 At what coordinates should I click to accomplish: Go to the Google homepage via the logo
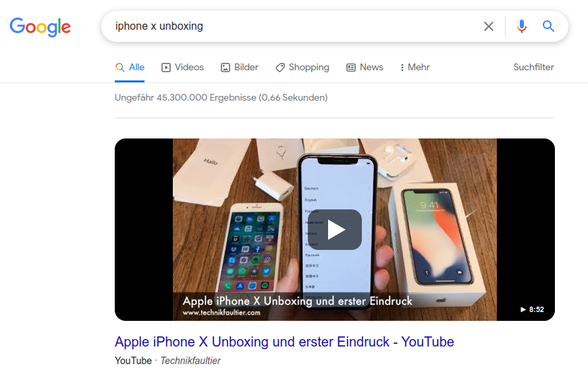(x=40, y=26)
